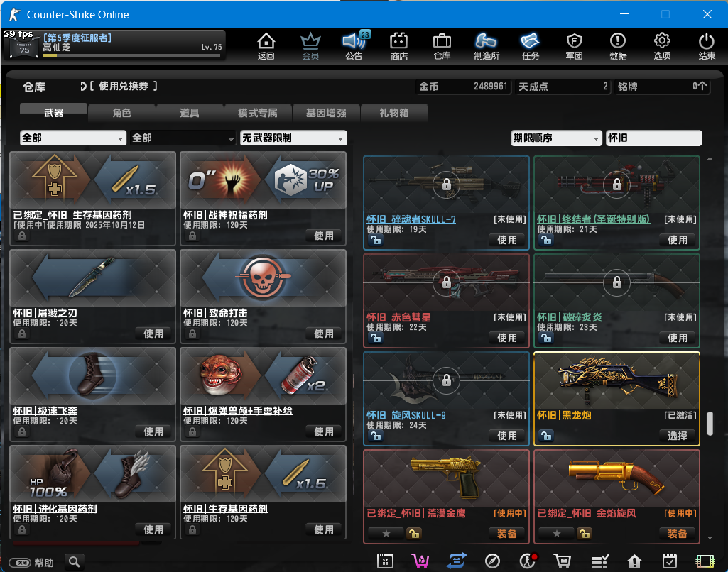This screenshot has width=728, height=572.
Task: Click the magnifier search icon at bottom left
Action: [75, 562]
